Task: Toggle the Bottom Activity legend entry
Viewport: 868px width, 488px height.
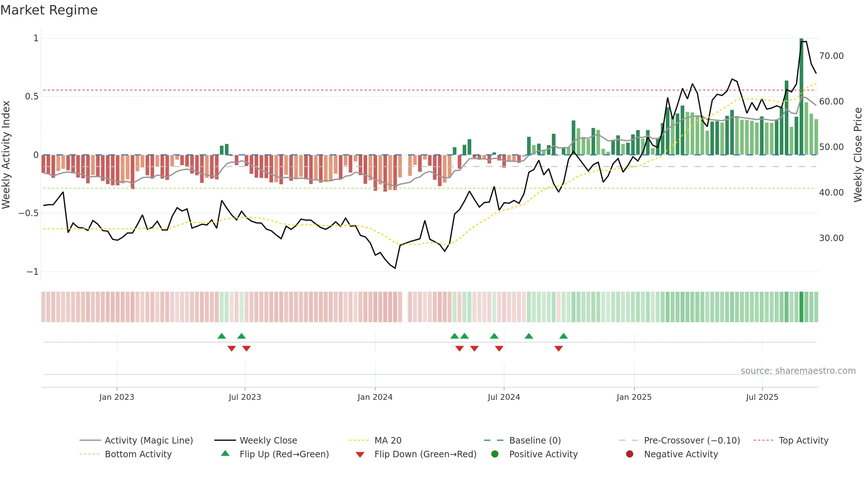Action: coord(125,454)
